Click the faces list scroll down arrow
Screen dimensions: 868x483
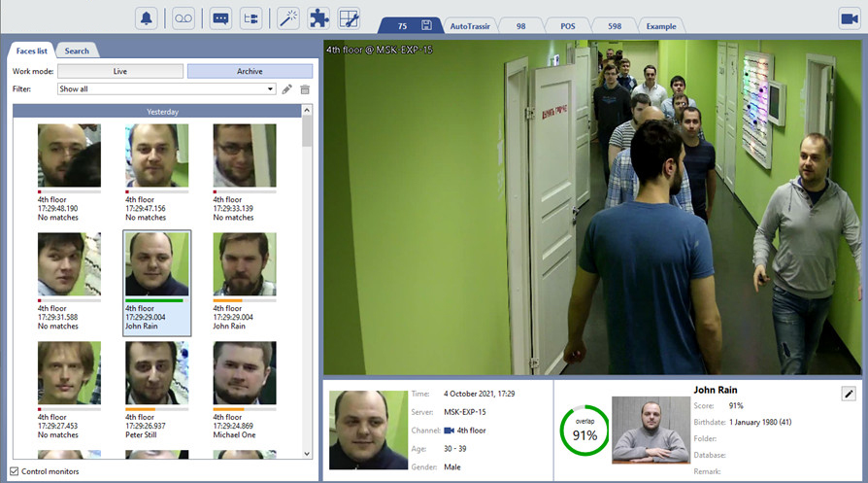308,453
